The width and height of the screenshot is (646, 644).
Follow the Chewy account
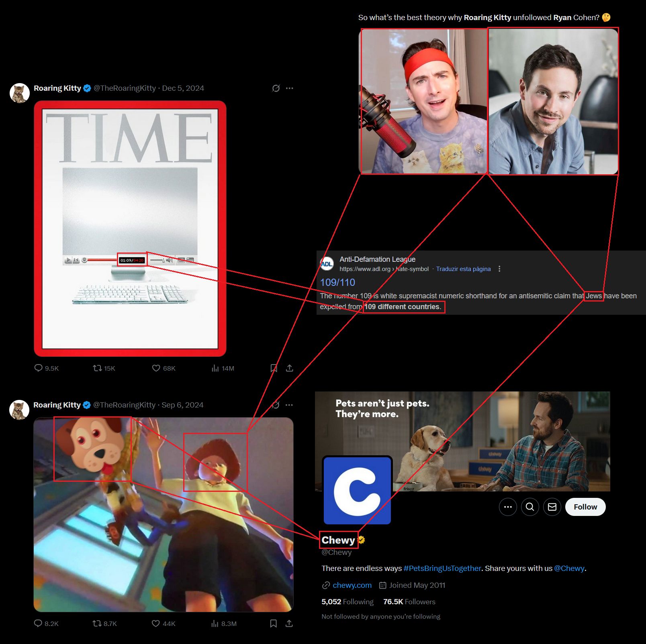click(x=585, y=507)
